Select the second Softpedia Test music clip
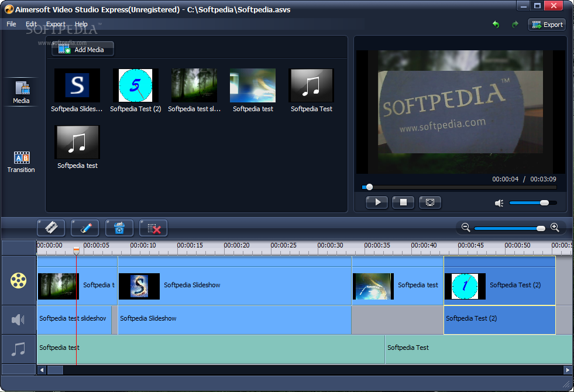 pyautogui.click(x=479, y=349)
